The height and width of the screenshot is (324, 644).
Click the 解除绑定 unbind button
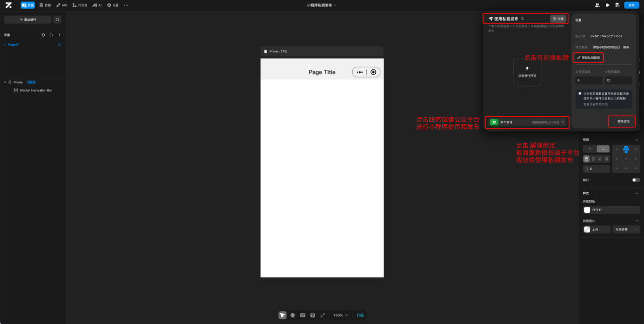[x=623, y=121]
